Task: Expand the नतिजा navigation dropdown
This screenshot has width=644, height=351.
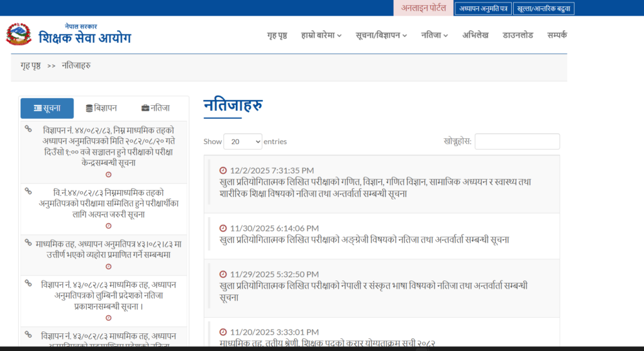Action: [x=434, y=35]
